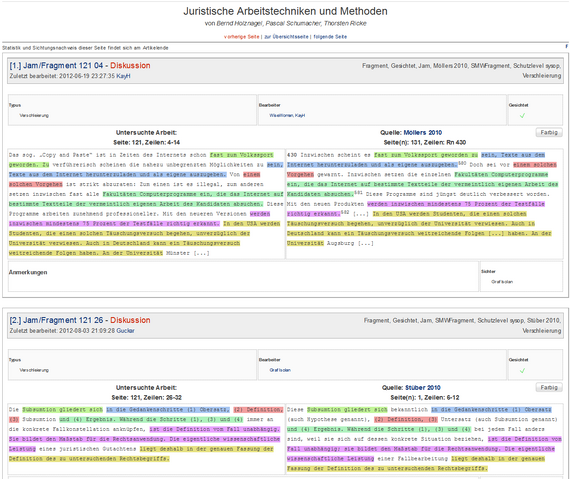Viewport: 570px width, 479px height.
Task: Open 'Verschleierung' category in first fragment header
Action: (542, 76)
